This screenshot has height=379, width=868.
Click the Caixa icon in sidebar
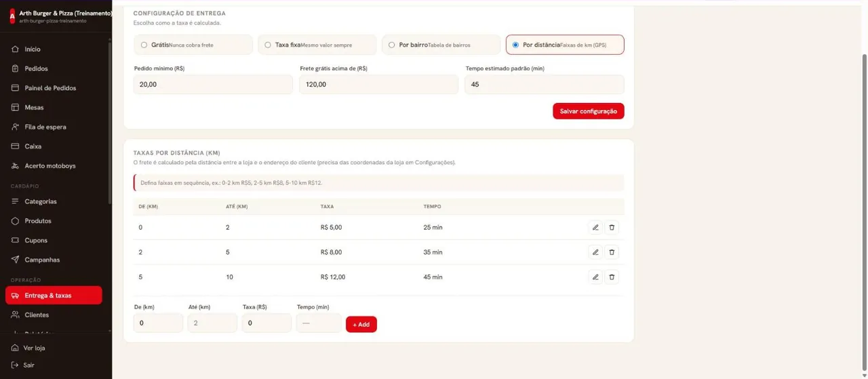pyautogui.click(x=15, y=146)
